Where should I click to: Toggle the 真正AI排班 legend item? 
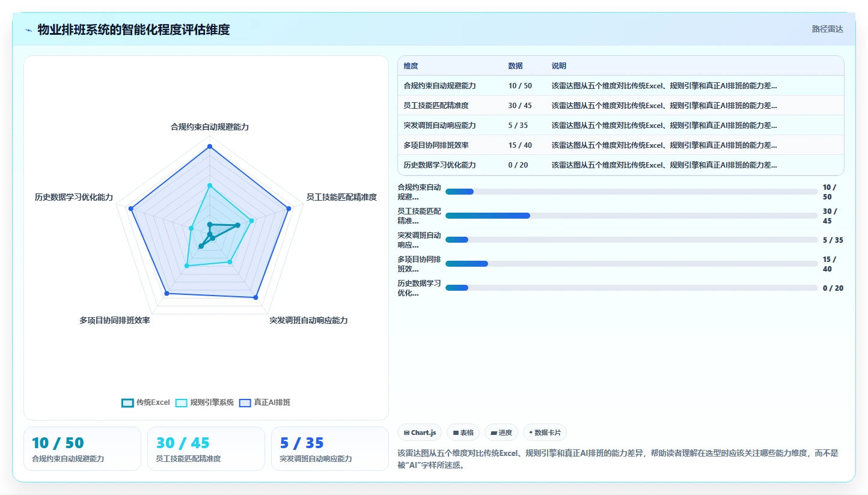[x=264, y=402]
